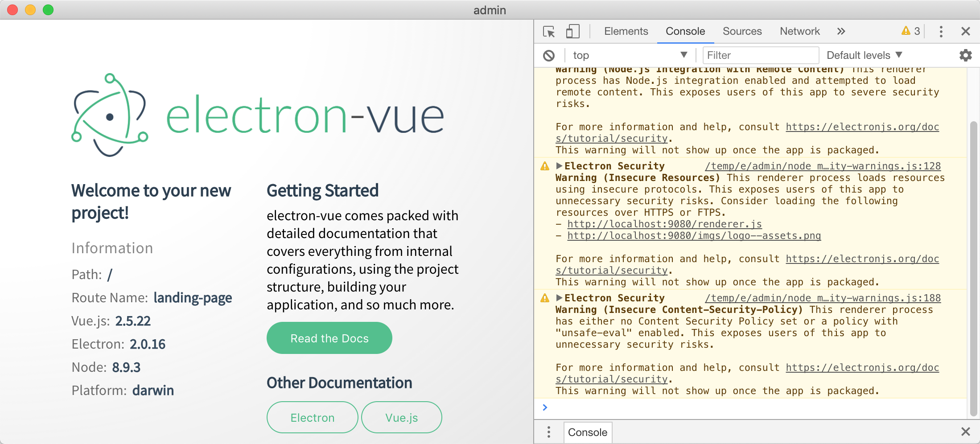Open console settings gear icon
Viewport: 980px width, 444px height.
tap(965, 55)
